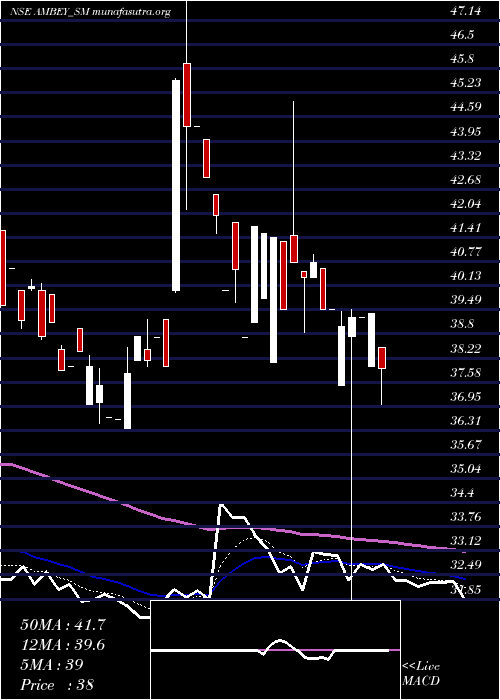Click the 43.95 price axis label

point(465,131)
